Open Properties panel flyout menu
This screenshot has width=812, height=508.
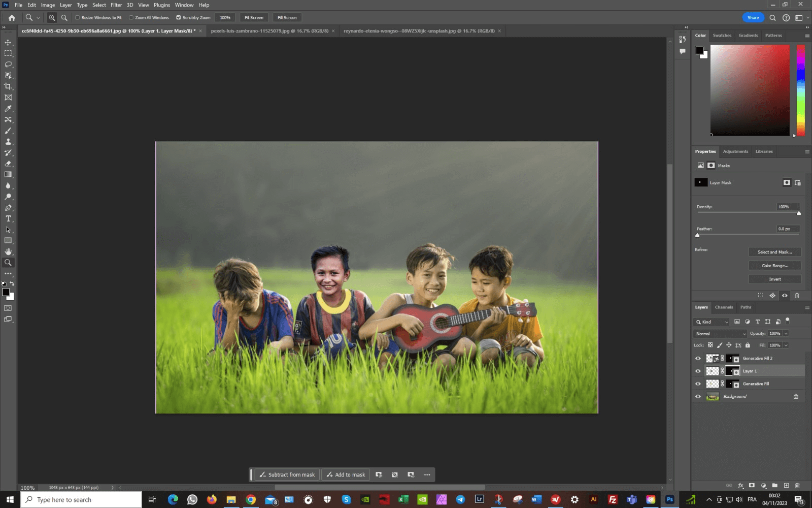[x=807, y=151]
